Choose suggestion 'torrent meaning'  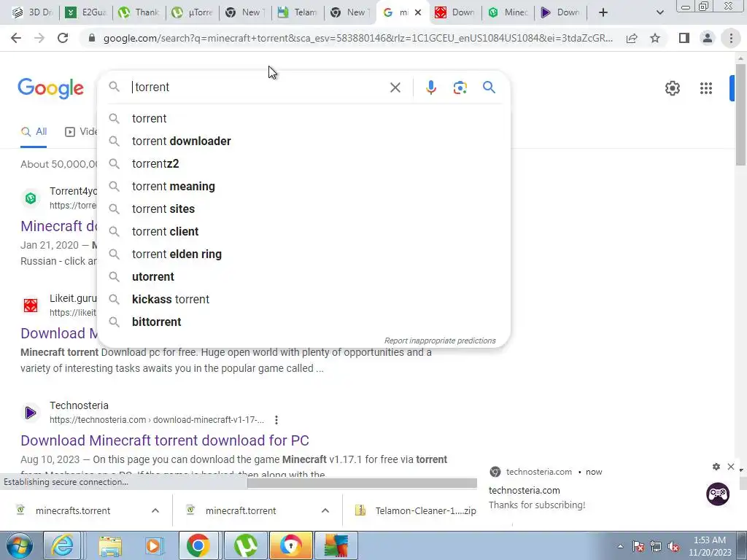[x=303, y=186]
